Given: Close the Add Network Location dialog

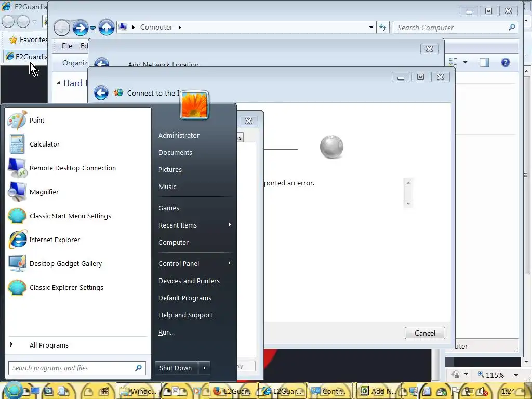Looking at the screenshot, I should point(429,49).
